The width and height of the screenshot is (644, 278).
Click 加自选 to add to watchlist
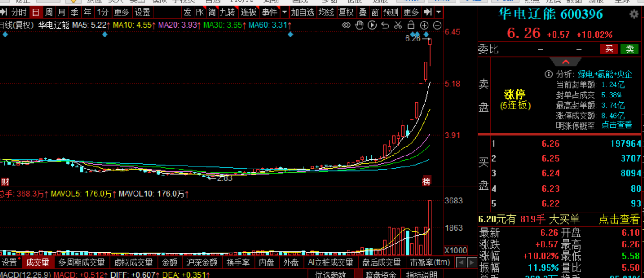click(303, 12)
